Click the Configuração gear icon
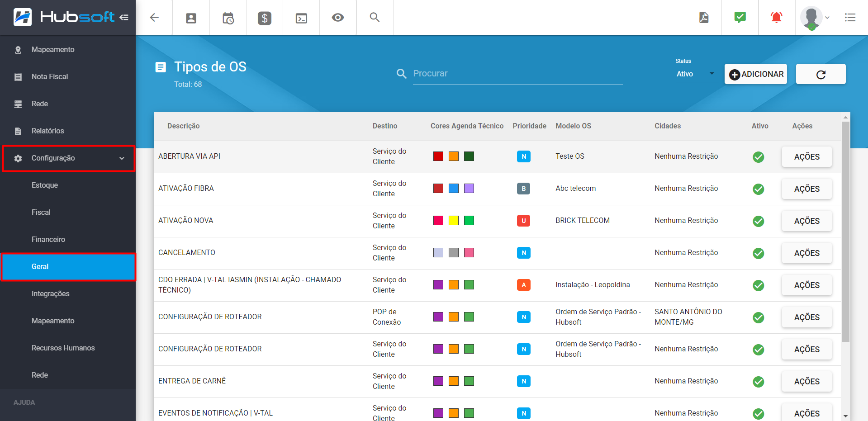This screenshot has width=868, height=421. tap(18, 158)
